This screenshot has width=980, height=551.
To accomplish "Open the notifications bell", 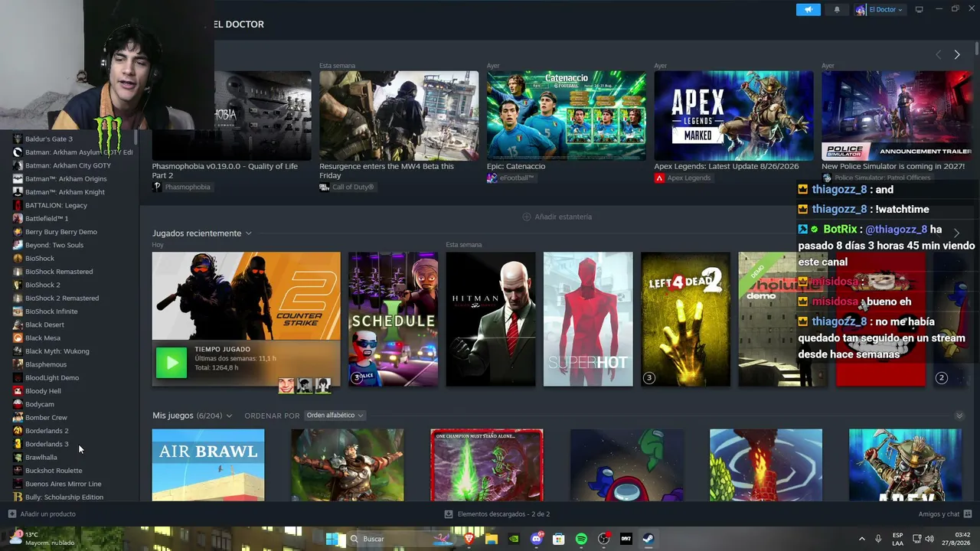I will (x=837, y=9).
